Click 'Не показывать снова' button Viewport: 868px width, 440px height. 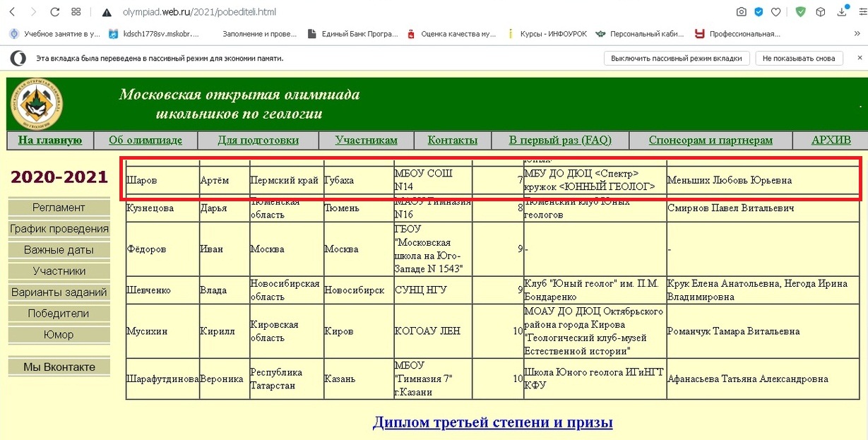[x=799, y=59]
